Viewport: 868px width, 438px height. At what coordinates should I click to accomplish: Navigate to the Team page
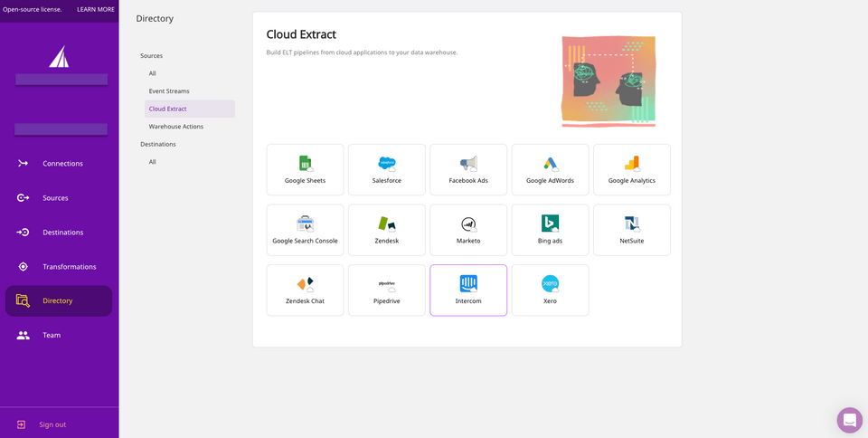52,335
